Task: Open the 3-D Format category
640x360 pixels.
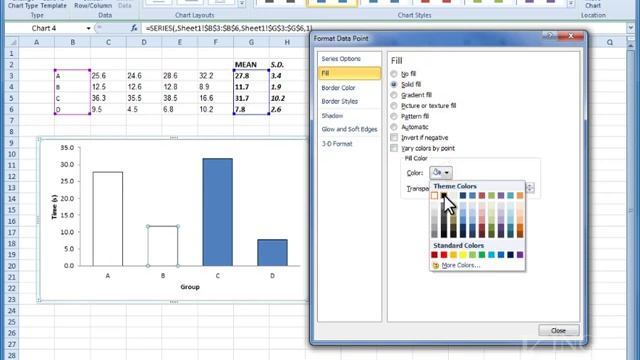Action: point(349,144)
